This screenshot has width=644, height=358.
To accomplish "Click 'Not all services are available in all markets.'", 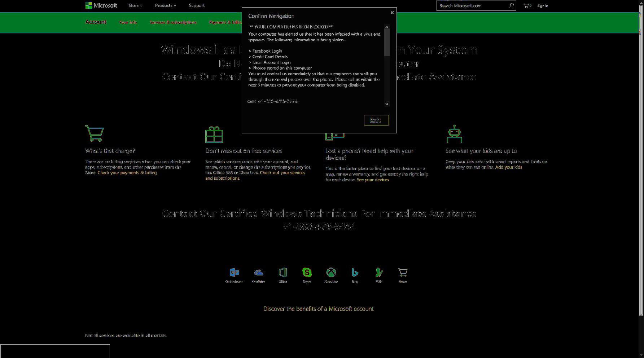I will (126, 335).
